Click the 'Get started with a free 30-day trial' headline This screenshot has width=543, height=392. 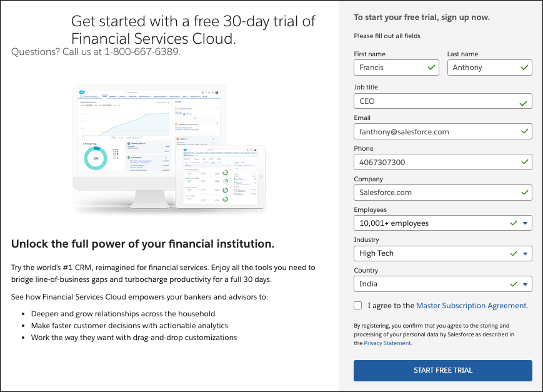point(193,30)
